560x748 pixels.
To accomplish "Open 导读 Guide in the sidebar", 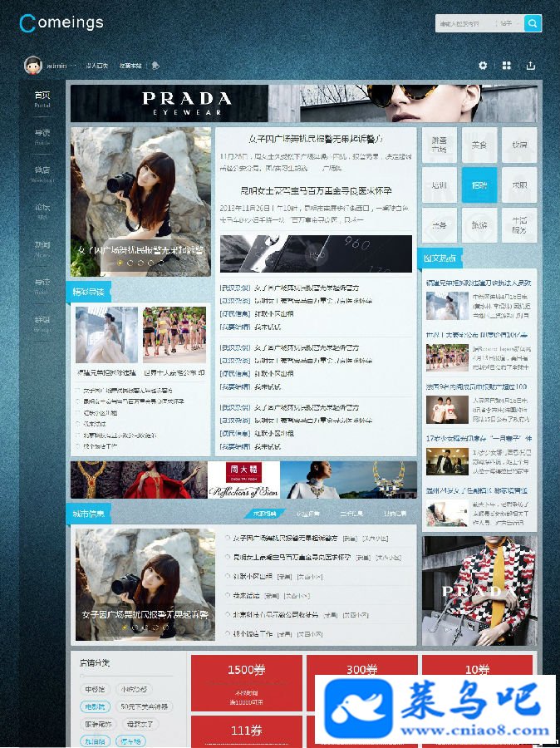I will pyautogui.click(x=42, y=136).
